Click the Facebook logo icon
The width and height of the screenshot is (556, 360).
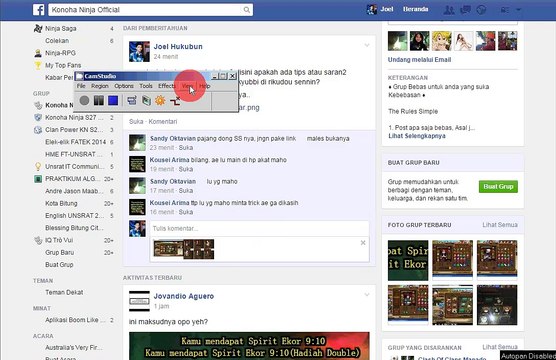39,10
